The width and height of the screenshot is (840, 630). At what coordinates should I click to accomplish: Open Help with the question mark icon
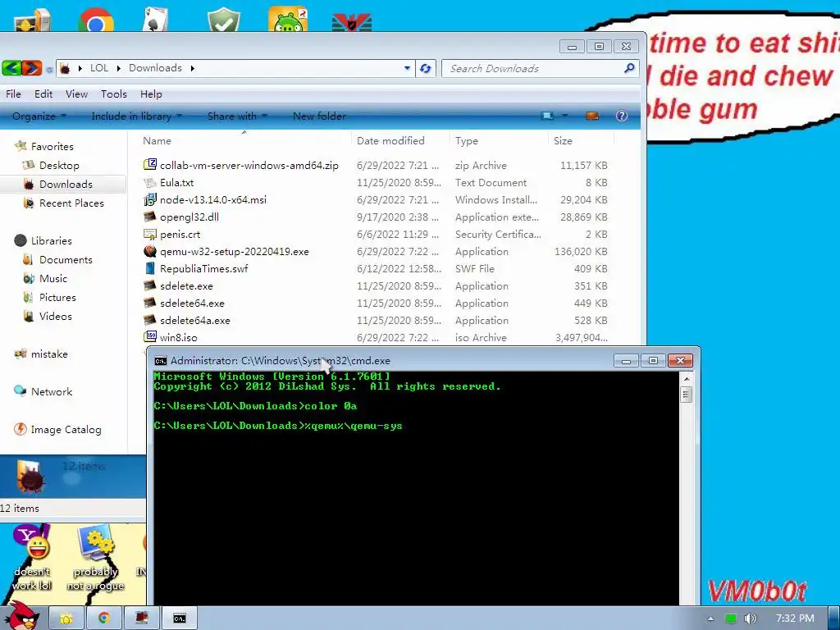click(622, 116)
